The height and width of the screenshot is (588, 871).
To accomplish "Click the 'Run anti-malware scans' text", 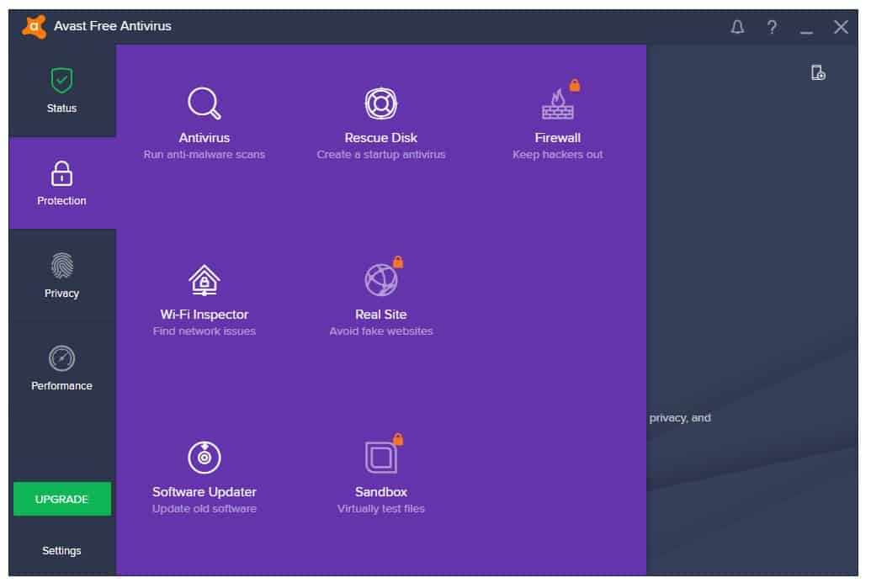I will (x=204, y=155).
